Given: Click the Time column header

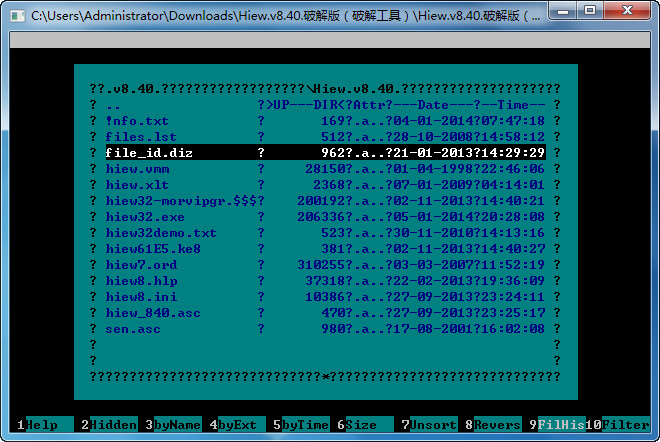Looking at the screenshot, I should (x=513, y=105).
